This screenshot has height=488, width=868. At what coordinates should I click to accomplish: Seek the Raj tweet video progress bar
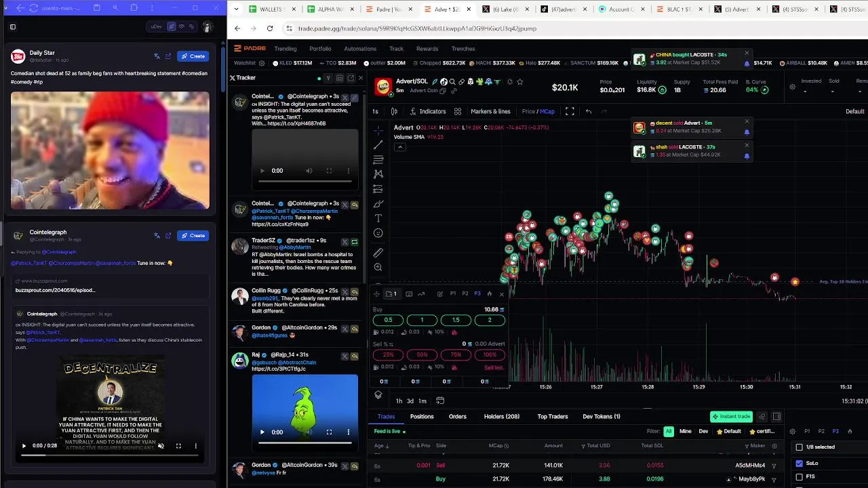[304, 443]
